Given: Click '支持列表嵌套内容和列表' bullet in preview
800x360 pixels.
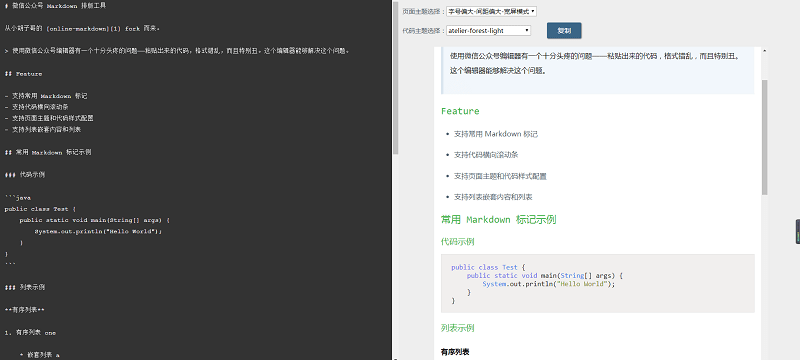Looking at the screenshot, I should coord(493,197).
